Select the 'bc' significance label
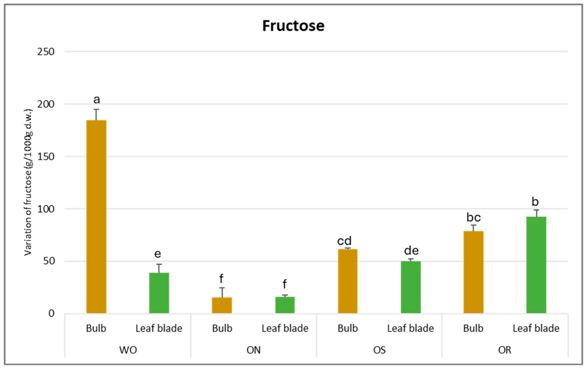Viewport: 588px width, 370px height. (473, 217)
